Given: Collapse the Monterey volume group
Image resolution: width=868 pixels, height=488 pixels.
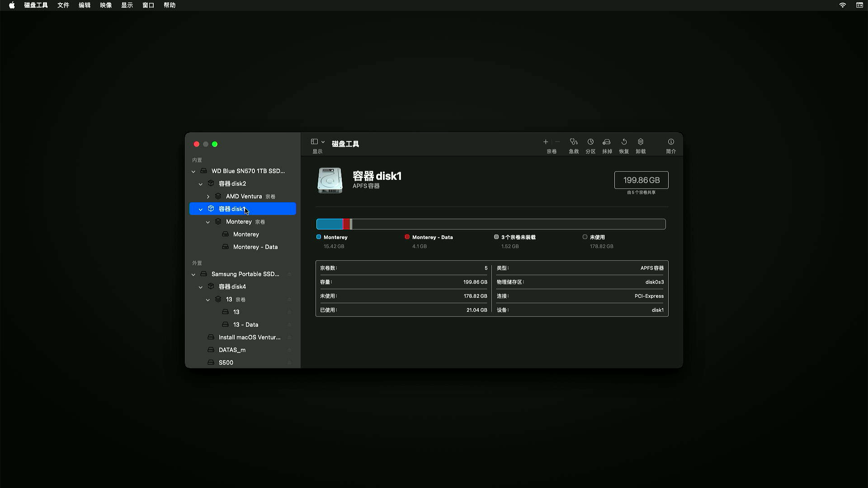Looking at the screenshot, I should click(x=208, y=222).
